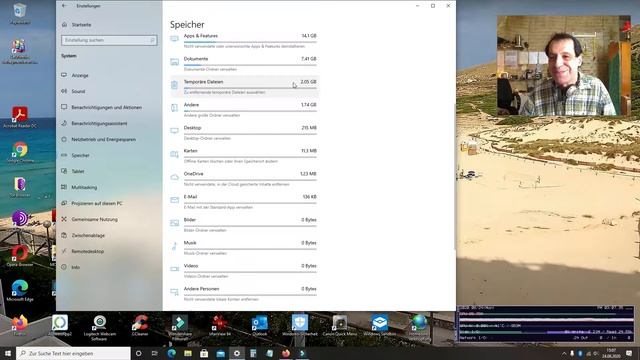Click the Karten map icon
640x360 pixels.
pyautogui.click(x=175, y=154)
